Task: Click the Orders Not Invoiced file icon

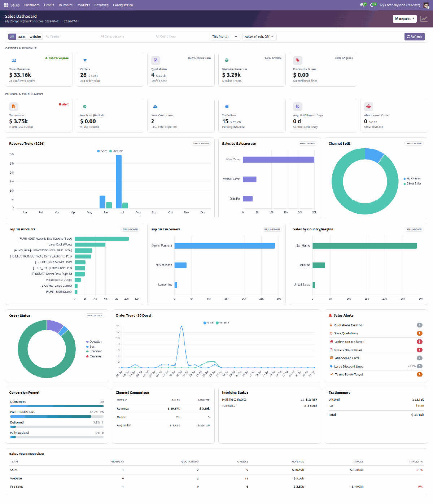Action: 331,350
